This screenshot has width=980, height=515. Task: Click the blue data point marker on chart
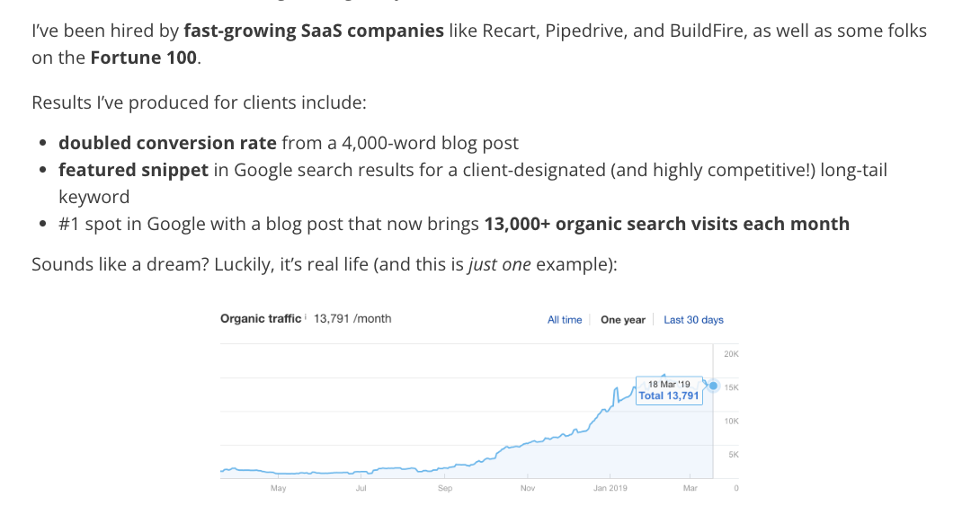pyautogui.click(x=713, y=386)
